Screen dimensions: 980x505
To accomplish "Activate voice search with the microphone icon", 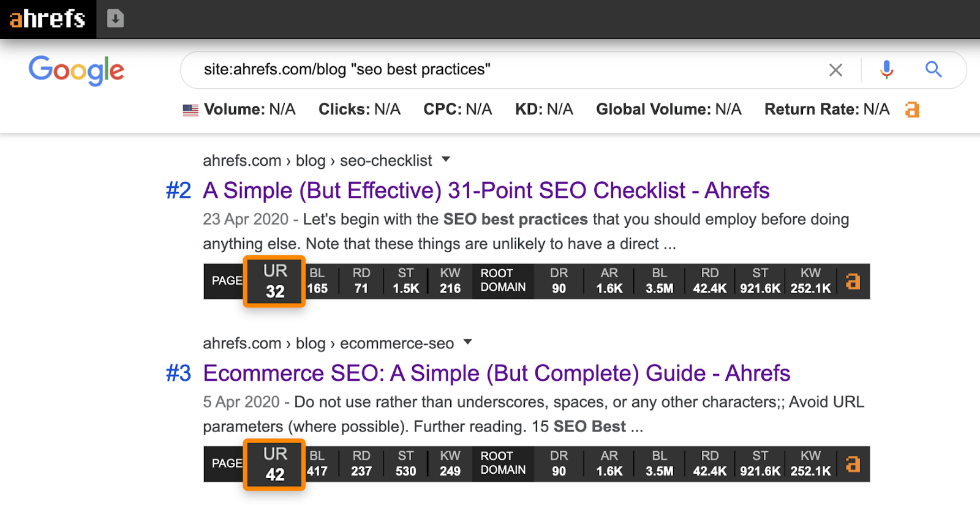I will tap(886, 69).
